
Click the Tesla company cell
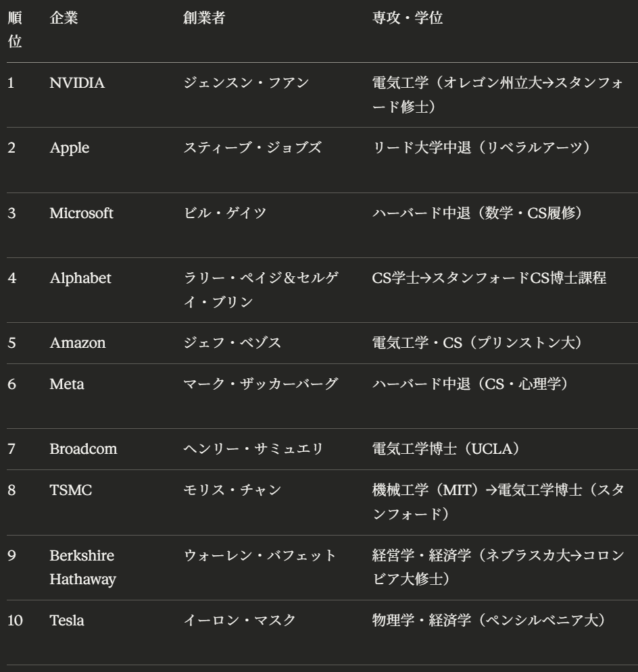pos(67,621)
